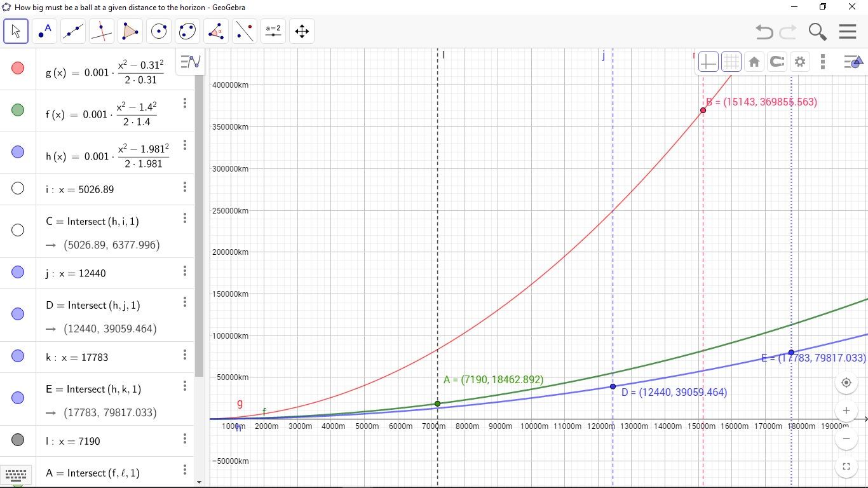Click the Undo button
Image resolution: width=868 pixels, height=488 pixels.
pos(764,31)
